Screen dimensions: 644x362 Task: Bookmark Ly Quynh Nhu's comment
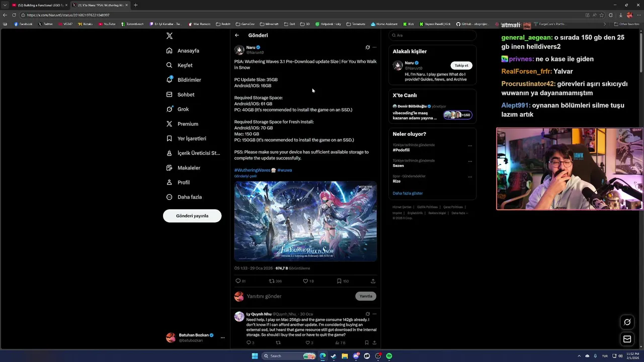(x=366, y=343)
